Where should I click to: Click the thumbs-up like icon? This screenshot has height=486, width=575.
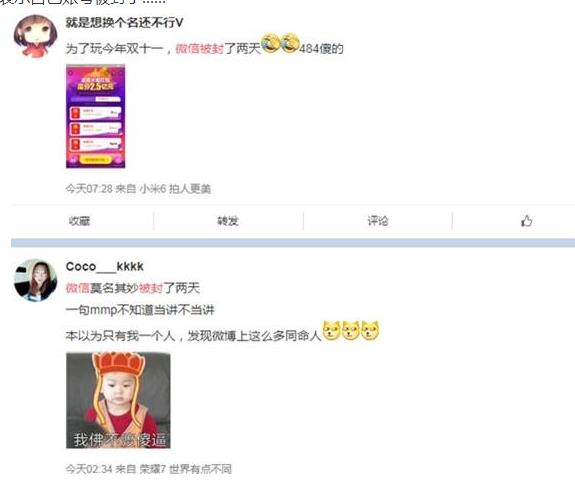click(x=526, y=221)
